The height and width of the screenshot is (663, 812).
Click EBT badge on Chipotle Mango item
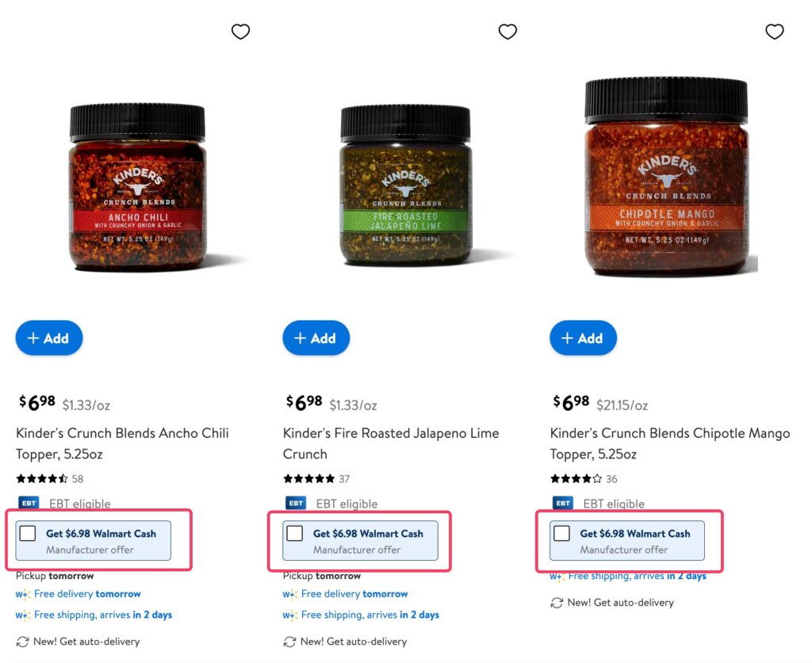(563, 503)
